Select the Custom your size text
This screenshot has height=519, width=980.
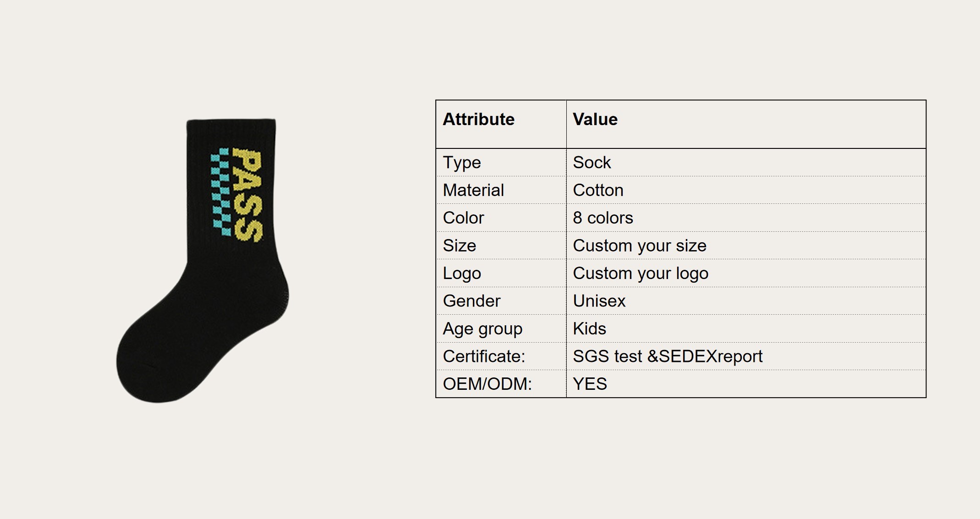(x=640, y=246)
